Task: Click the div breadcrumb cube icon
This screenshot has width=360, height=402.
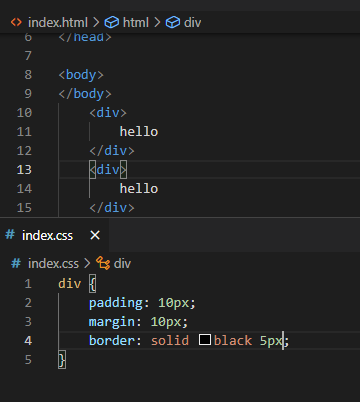Action: point(173,23)
